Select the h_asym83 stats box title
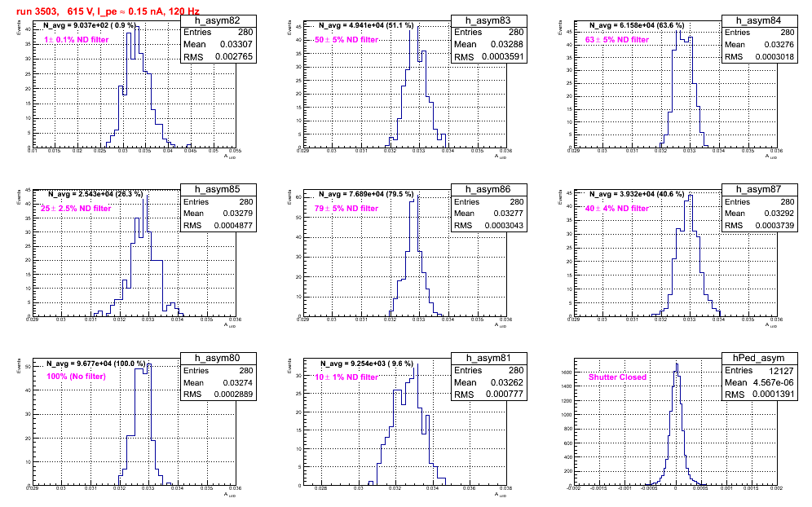Image resolution: width=812 pixels, height=507 pixels. click(x=488, y=20)
